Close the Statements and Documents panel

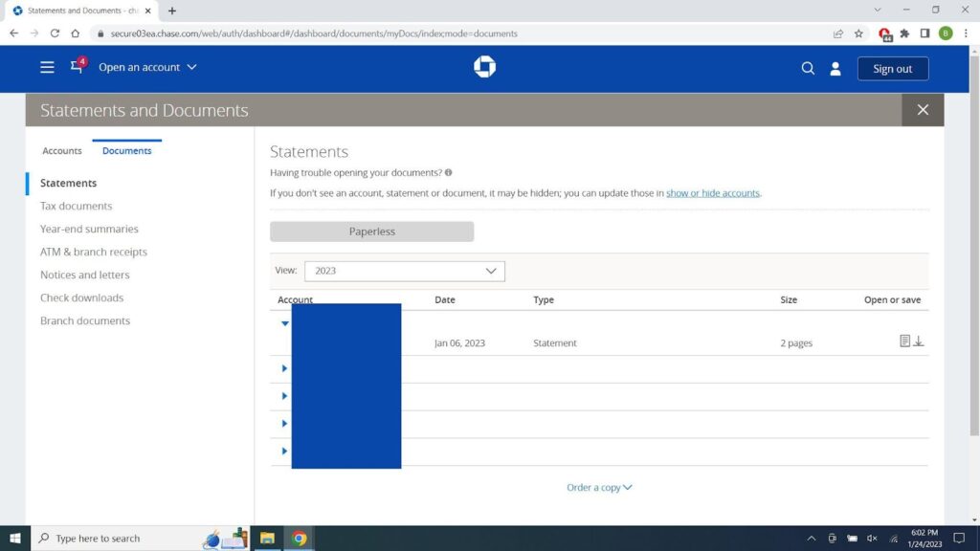(923, 110)
